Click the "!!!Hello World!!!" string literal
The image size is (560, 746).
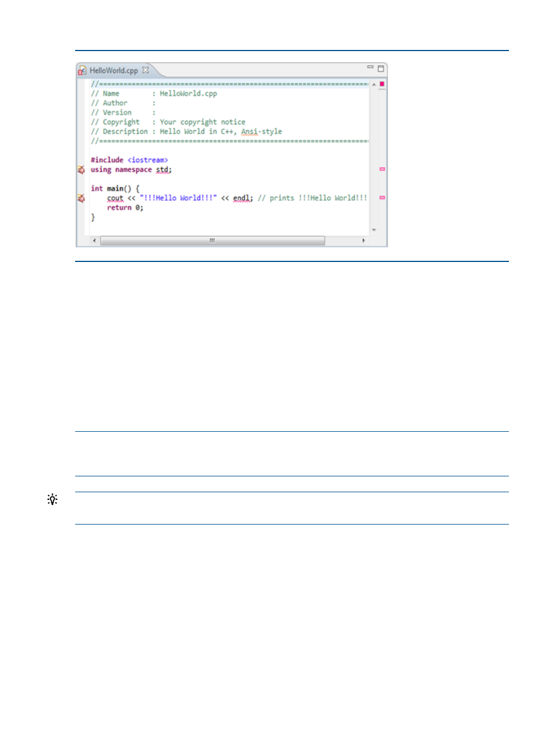[x=178, y=199]
